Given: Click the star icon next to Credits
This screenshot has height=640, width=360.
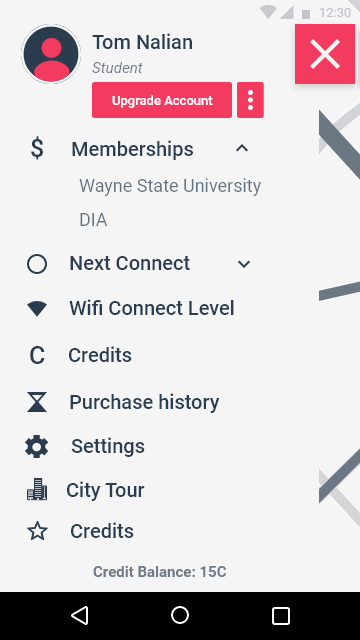Looking at the screenshot, I should coord(37,531).
